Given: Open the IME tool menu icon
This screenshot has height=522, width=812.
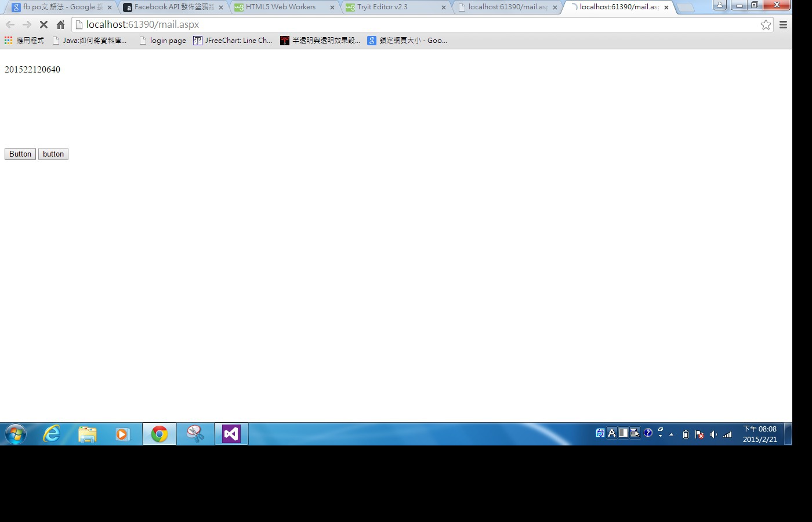Looking at the screenshot, I should (x=635, y=433).
